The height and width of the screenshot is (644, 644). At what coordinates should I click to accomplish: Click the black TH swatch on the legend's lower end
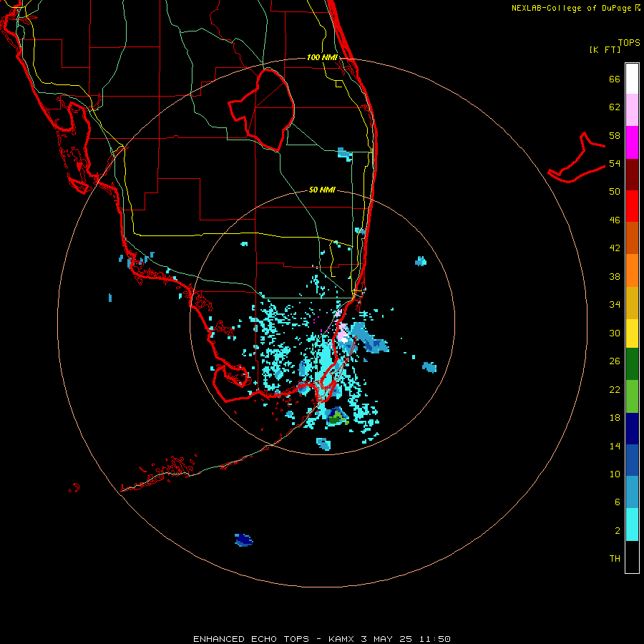[x=632, y=557]
